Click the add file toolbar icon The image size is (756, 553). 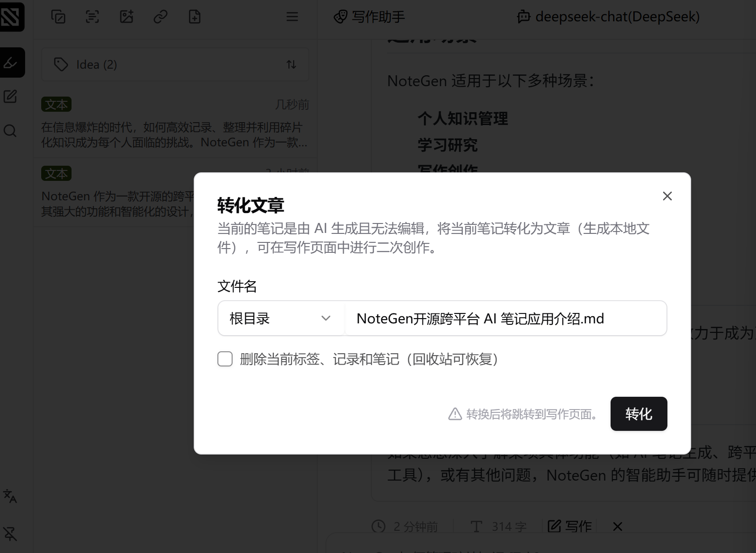(195, 17)
